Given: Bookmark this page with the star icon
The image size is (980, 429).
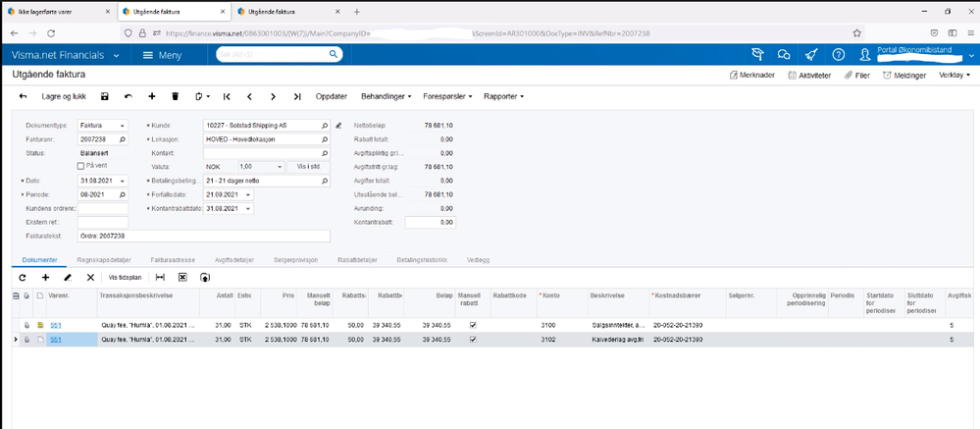Looking at the screenshot, I should [856, 32].
